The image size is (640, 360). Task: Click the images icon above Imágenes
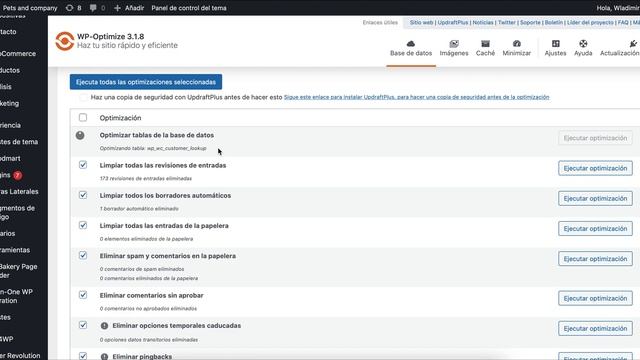coord(454,44)
